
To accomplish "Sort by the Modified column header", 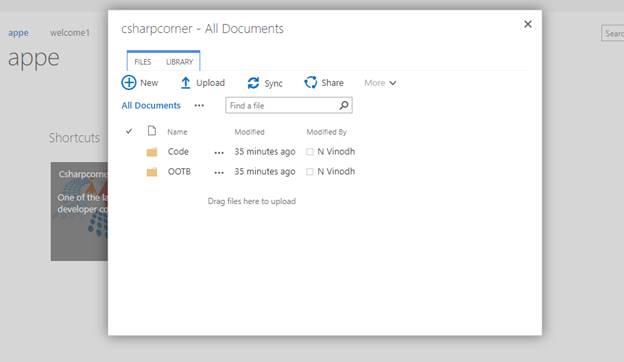I will (249, 132).
